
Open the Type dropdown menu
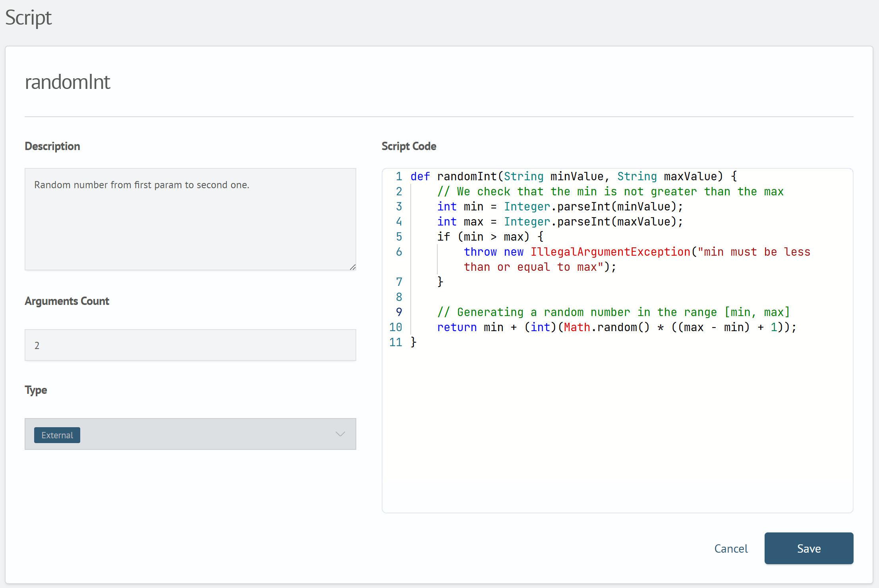pos(190,434)
